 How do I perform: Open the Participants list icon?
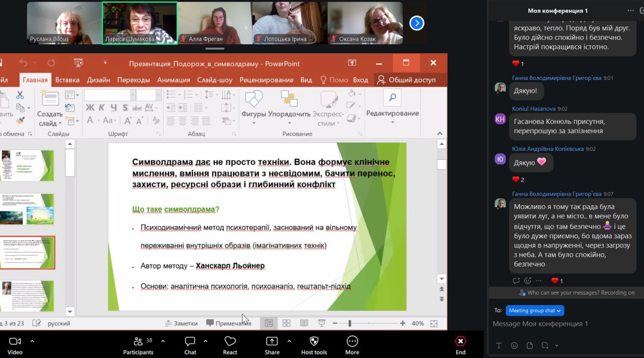coord(138,342)
